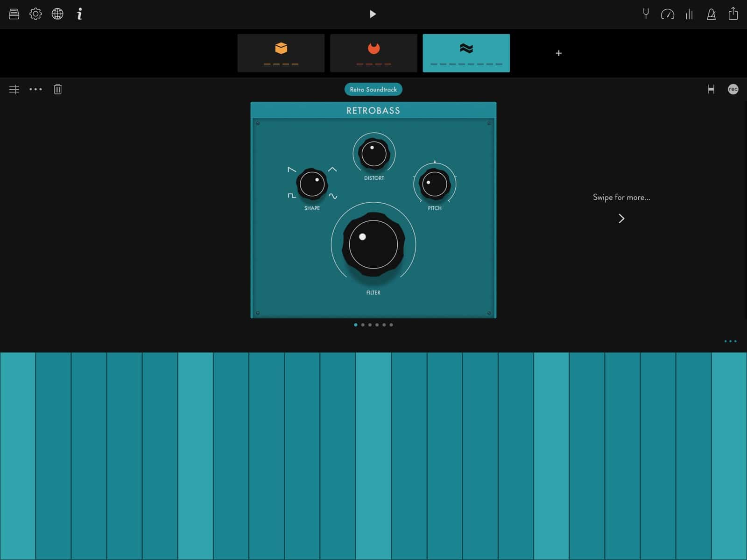
Task: Open the info icon
Action: (x=80, y=14)
